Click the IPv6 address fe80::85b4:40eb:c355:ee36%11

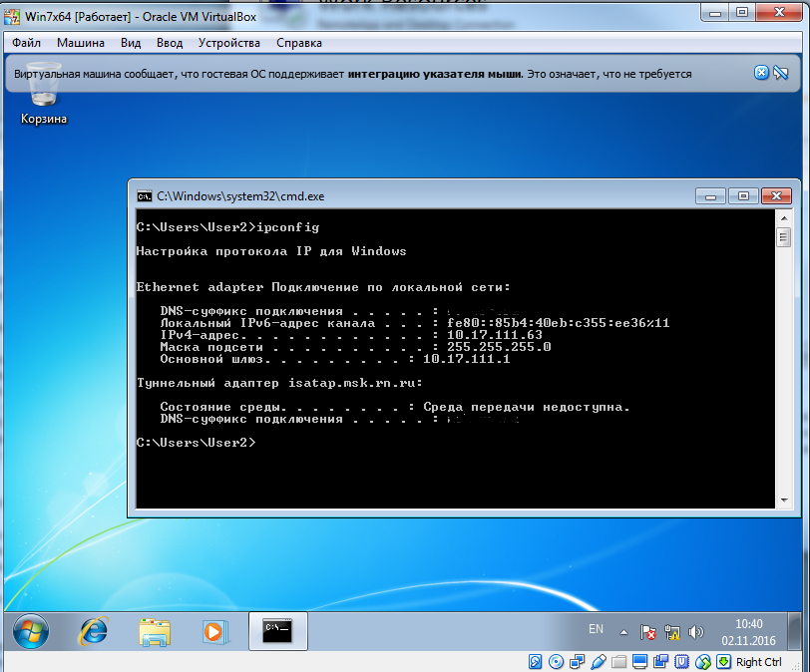(x=558, y=323)
